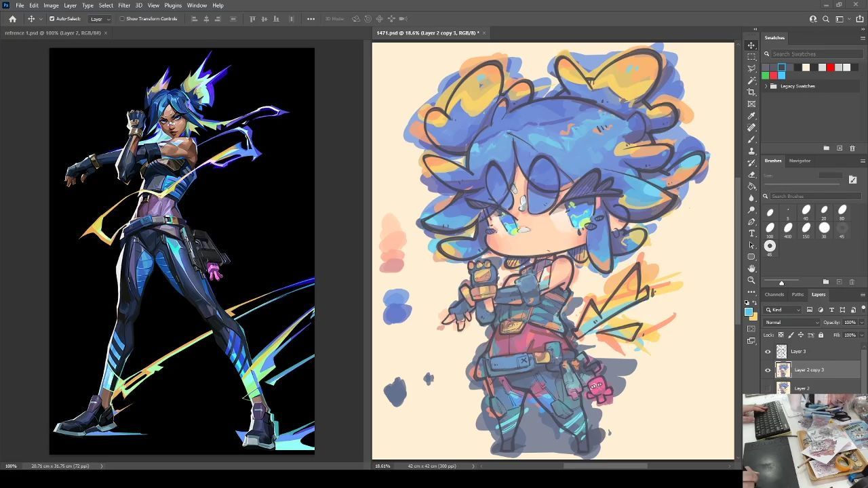Image resolution: width=868 pixels, height=488 pixels.
Task: Click Lock transparent pixels icon
Action: point(781,335)
